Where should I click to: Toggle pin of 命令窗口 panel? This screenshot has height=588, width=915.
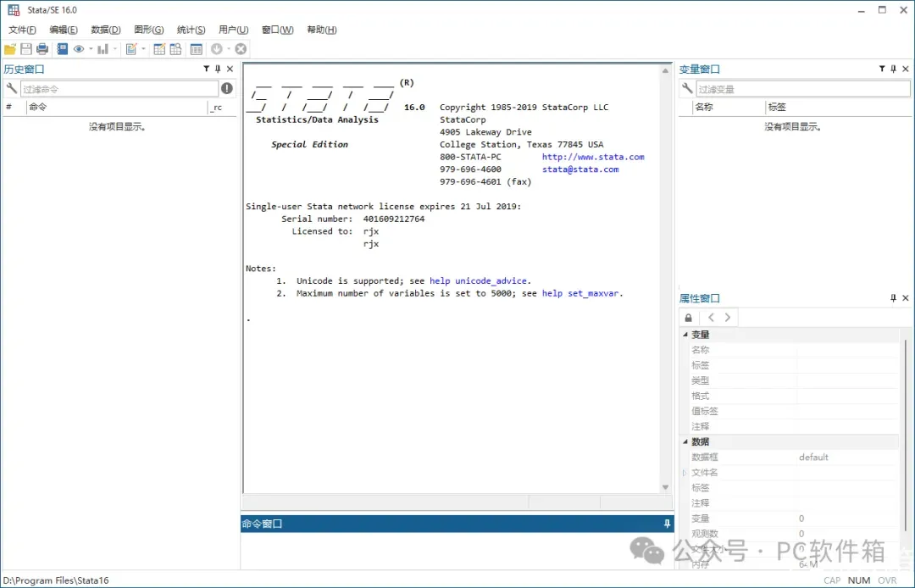pos(667,524)
